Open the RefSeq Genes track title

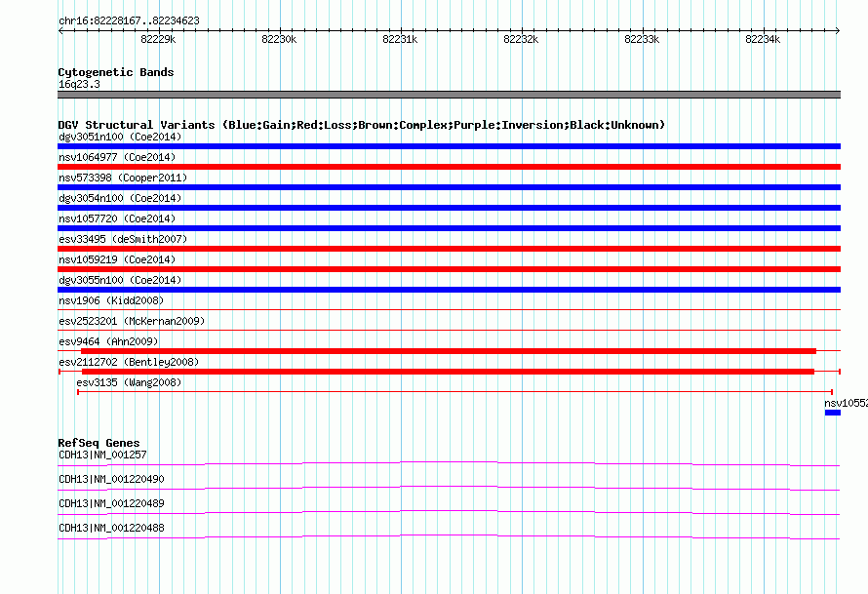99,443
